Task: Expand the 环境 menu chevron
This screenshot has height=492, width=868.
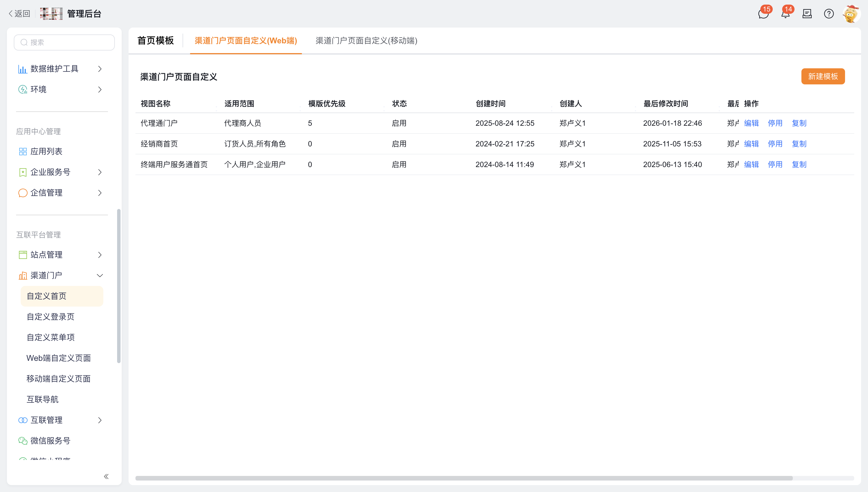Action: (100, 90)
